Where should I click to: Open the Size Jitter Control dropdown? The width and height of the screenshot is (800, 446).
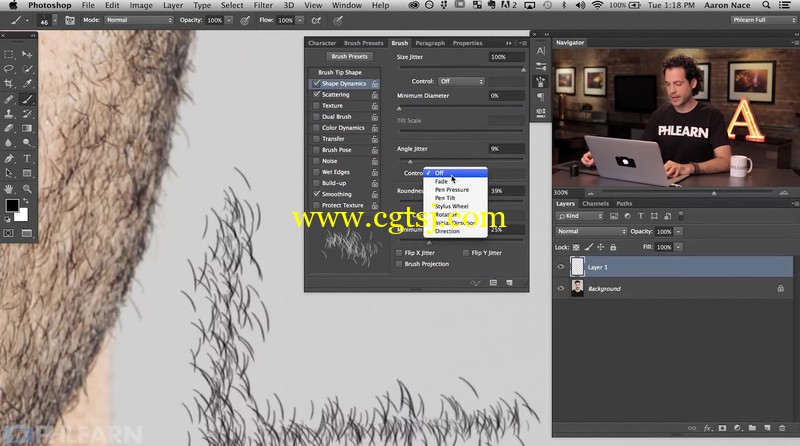461,81
